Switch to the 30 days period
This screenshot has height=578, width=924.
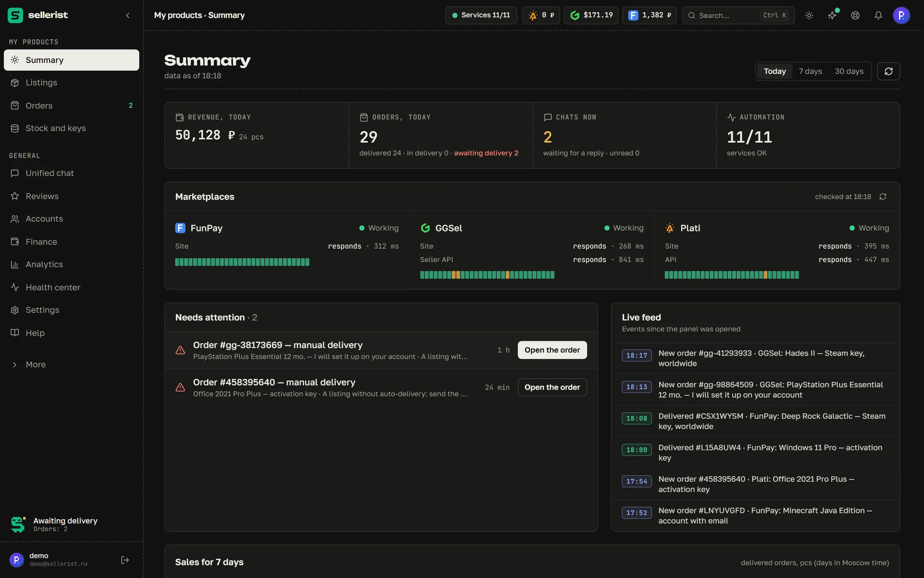pos(849,71)
